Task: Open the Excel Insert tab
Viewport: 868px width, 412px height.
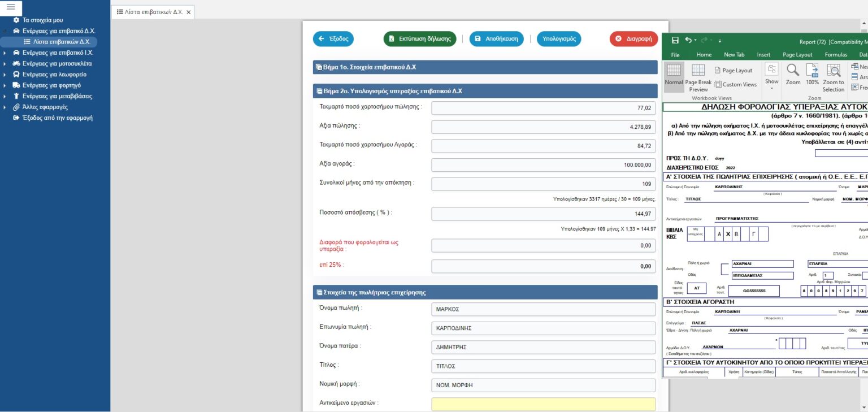Action: (763, 55)
